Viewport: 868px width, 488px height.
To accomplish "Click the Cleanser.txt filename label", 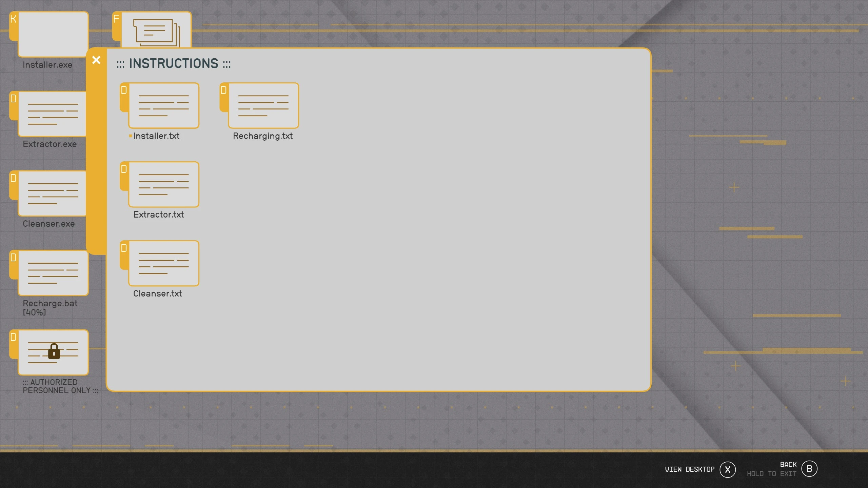I will pos(157,293).
